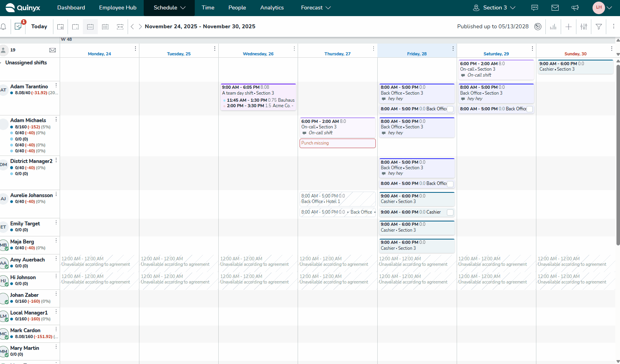620x364 pixels.
Task: Expand the LH user profile menu
Action: (602, 8)
